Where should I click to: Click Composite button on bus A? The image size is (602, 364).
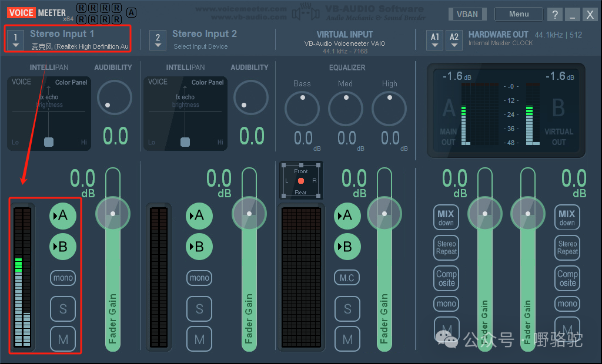[x=446, y=278]
